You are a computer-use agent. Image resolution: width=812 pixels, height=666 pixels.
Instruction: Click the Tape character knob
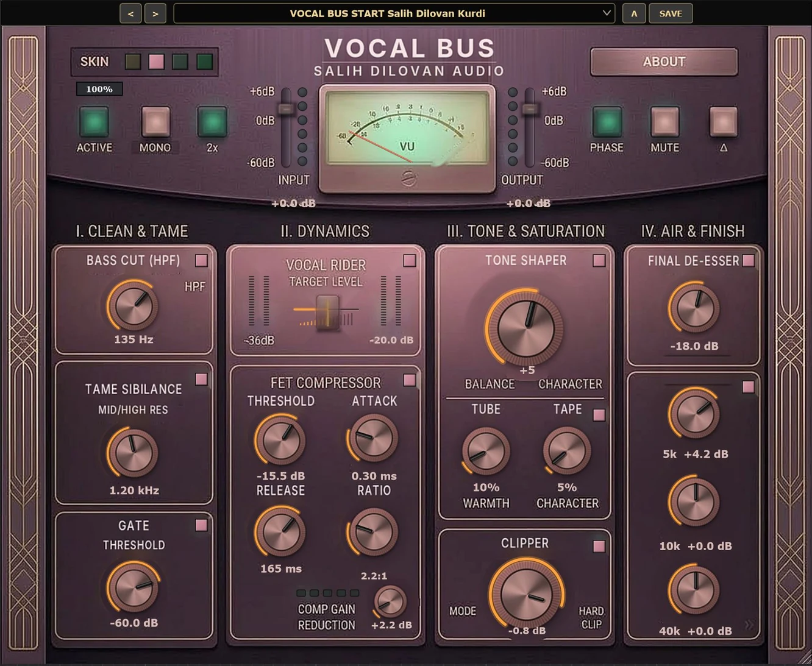[567, 452]
